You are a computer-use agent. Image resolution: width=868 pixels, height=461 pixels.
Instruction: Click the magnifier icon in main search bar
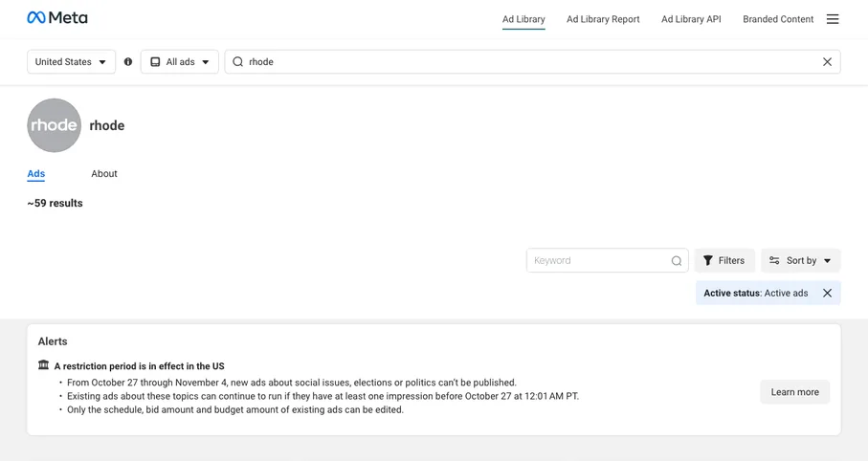click(237, 62)
